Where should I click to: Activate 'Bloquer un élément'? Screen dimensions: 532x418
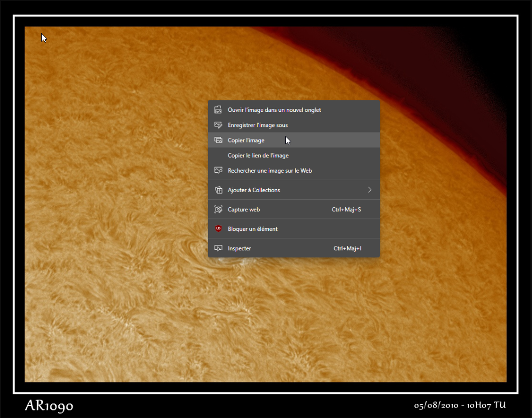click(x=253, y=228)
